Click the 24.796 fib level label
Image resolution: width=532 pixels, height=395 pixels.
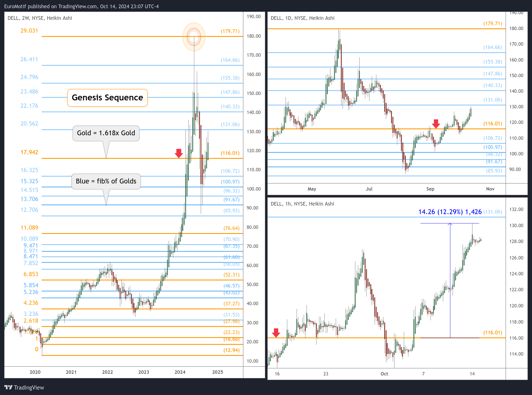point(29,77)
